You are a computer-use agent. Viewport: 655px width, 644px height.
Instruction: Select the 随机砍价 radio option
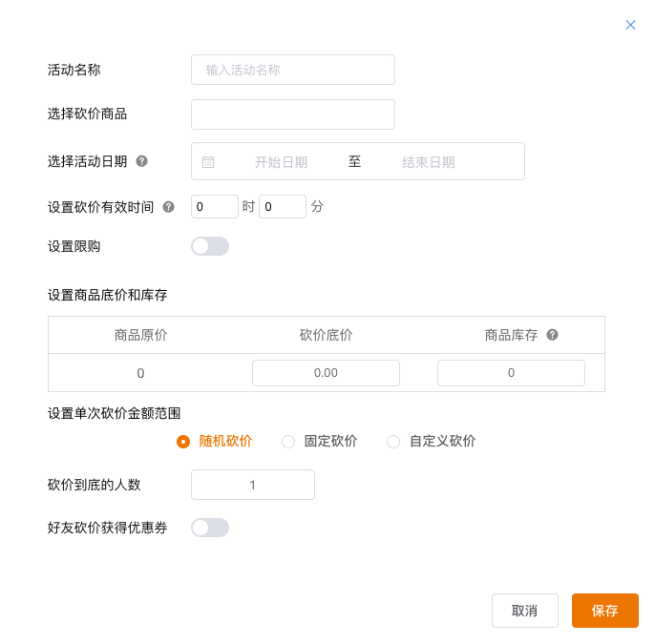point(183,442)
